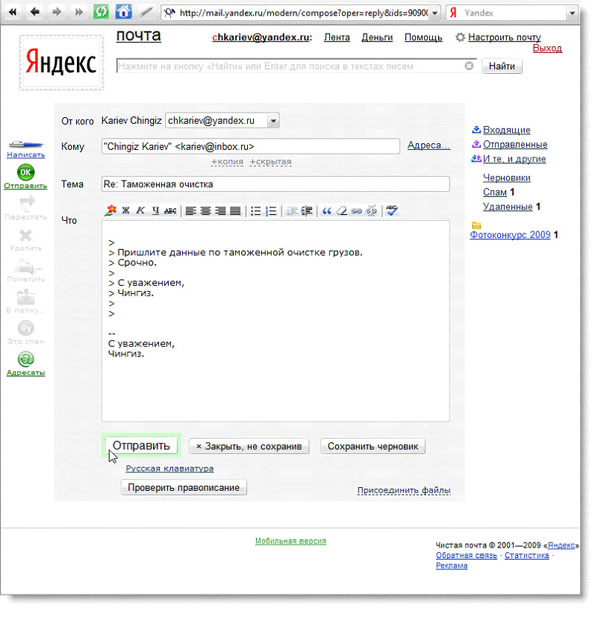592x620 pixels.
Task: Expand the +копия field
Action: pyautogui.click(x=227, y=162)
